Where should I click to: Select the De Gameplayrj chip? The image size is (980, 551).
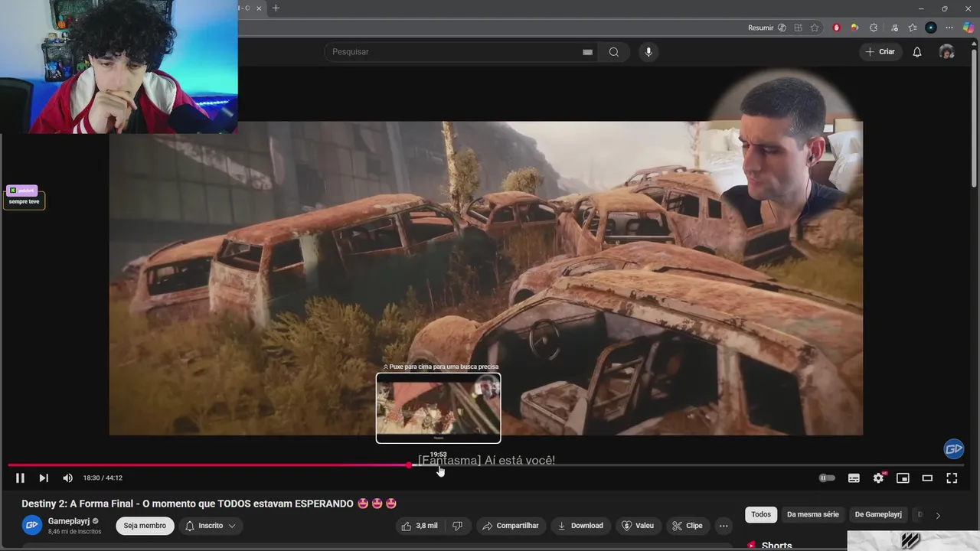coord(878,514)
